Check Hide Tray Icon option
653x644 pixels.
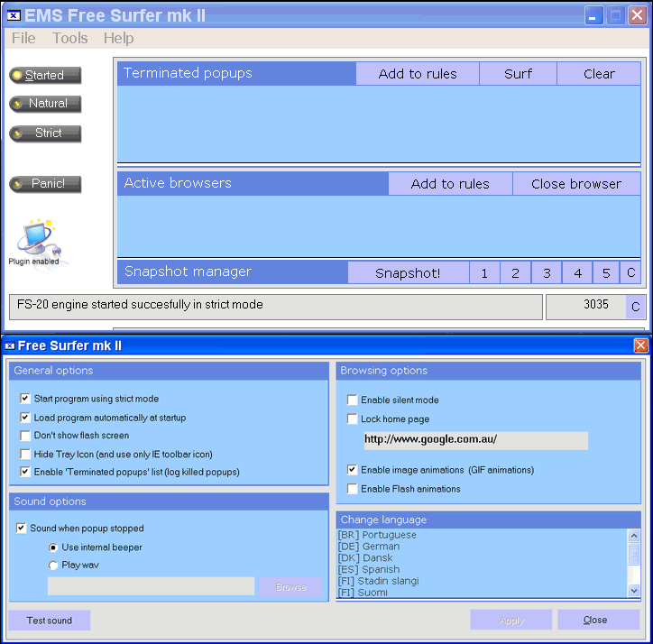(x=25, y=454)
